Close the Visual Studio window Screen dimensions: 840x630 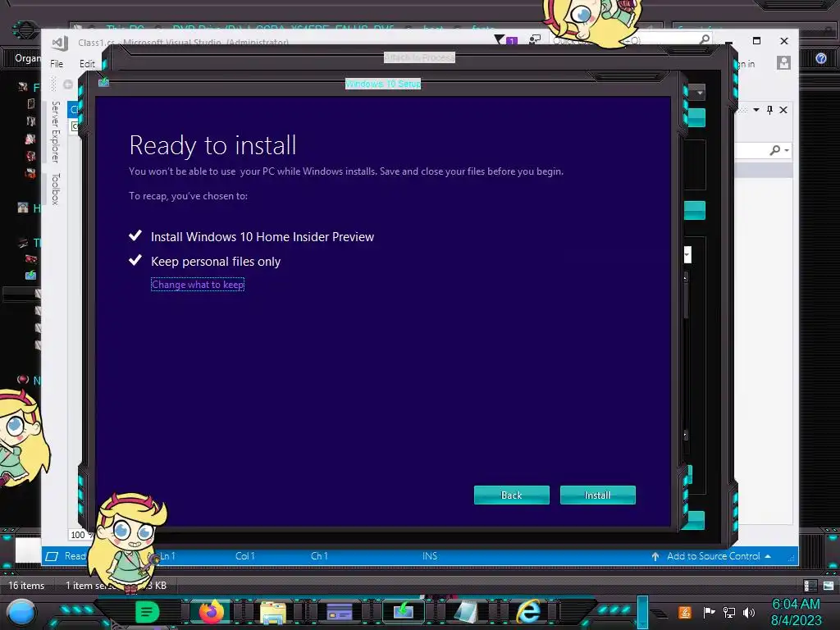[784, 41]
